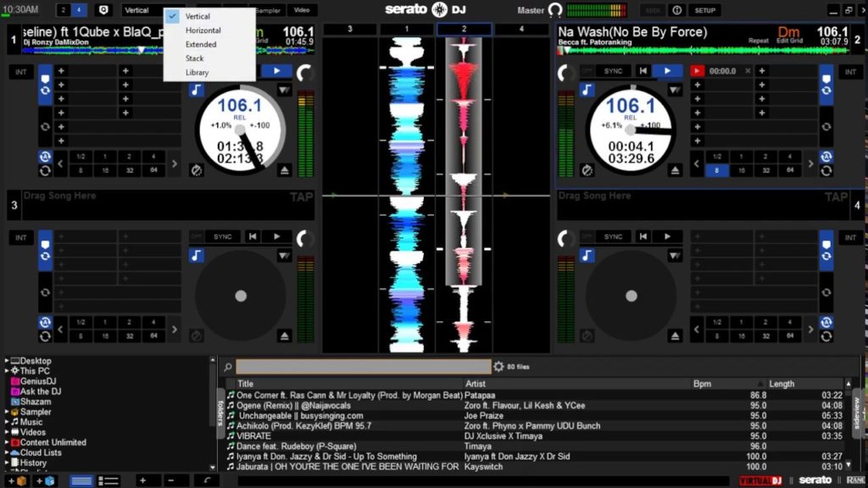Eject track from deck 2
The height and width of the screenshot is (488, 868).
tap(674, 170)
